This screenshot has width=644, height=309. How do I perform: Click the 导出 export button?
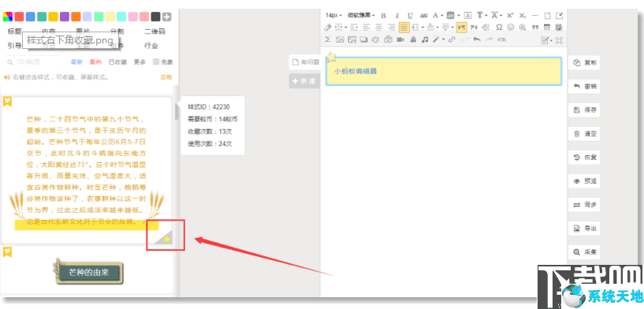584,228
